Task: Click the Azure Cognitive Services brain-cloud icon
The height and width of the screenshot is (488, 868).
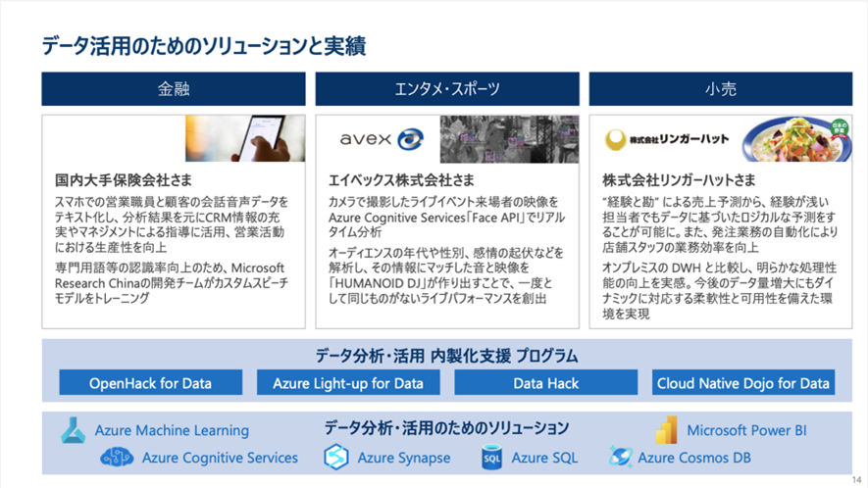Action: click(x=117, y=458)
